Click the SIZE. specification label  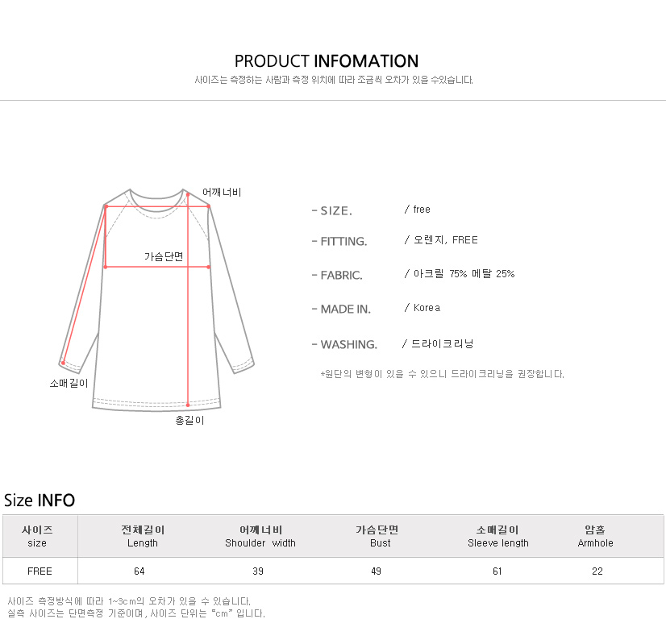click(x=332, y=210)
